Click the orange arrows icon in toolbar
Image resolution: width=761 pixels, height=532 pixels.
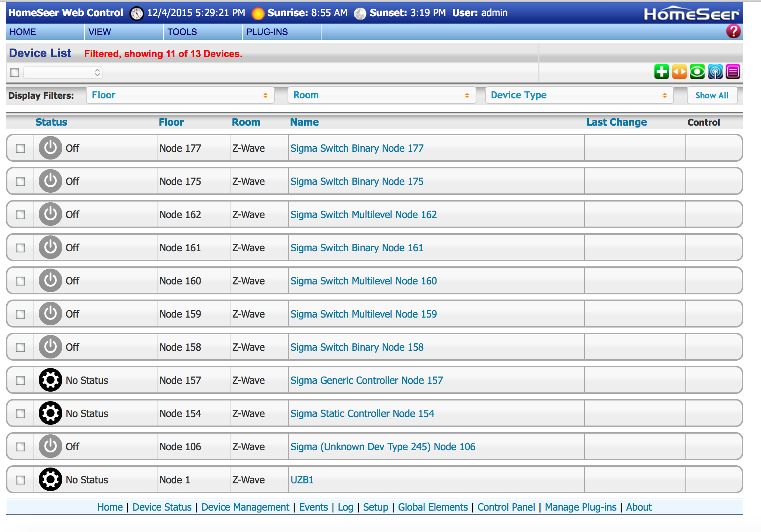[x=680, y=71]
